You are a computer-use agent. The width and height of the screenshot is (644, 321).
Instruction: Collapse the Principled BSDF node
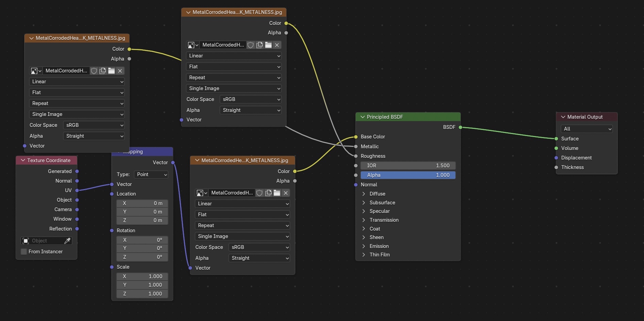click(363, 117)
